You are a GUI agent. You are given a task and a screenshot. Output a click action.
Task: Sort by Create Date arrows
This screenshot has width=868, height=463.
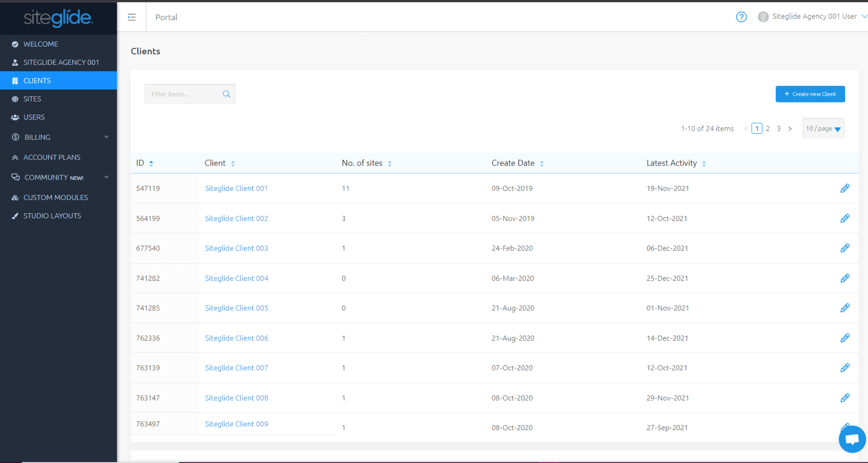click(x=542, y=163)
